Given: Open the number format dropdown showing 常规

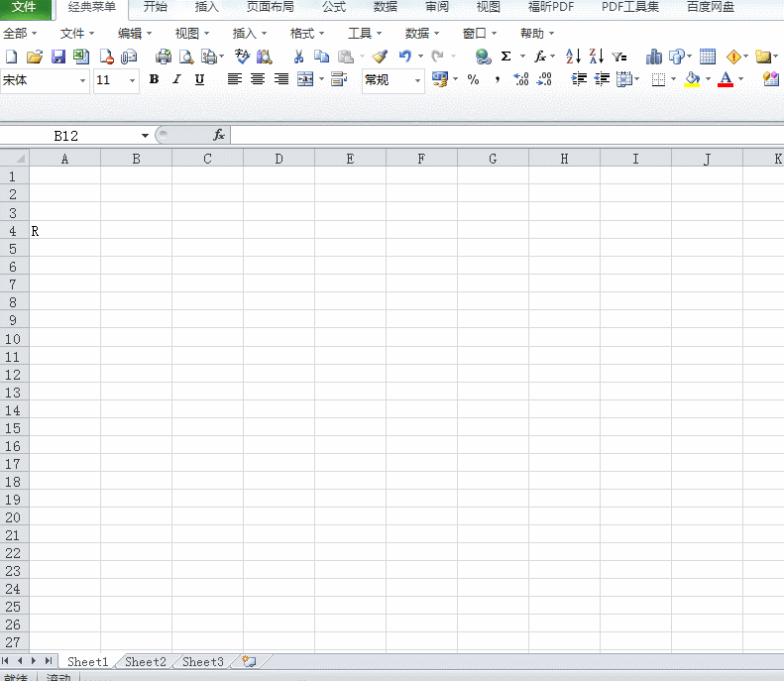Looking at the screenshot, I should 417,80.
